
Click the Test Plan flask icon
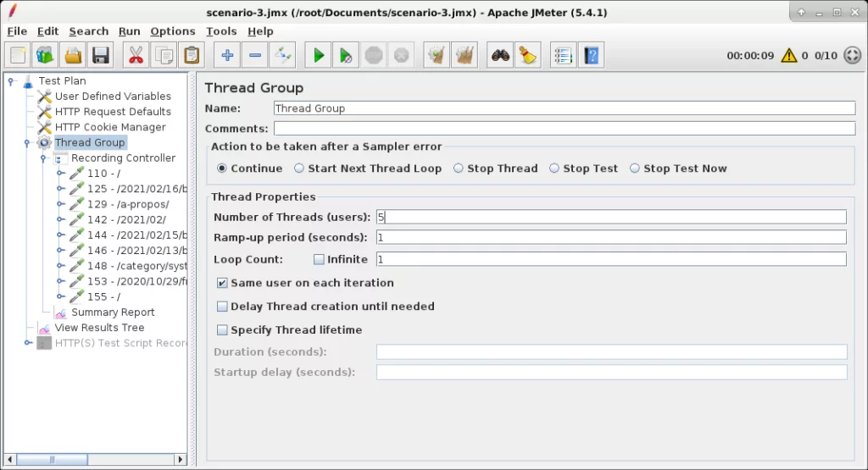28,80
